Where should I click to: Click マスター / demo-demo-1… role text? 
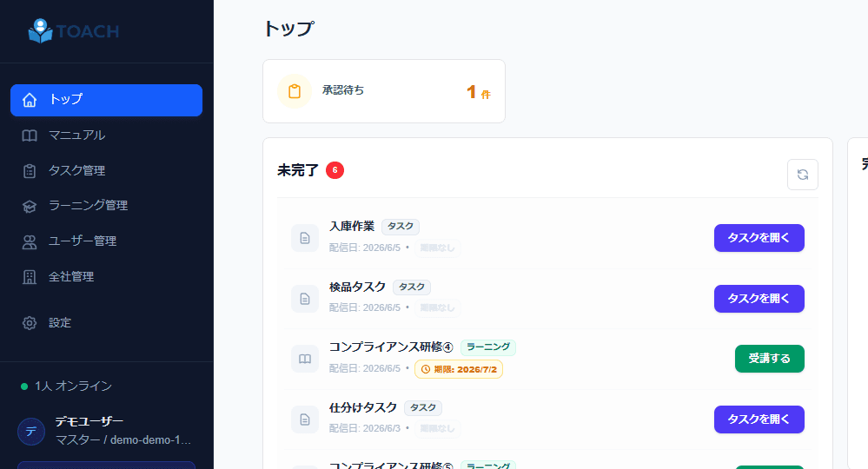click(x=123, y=440)
